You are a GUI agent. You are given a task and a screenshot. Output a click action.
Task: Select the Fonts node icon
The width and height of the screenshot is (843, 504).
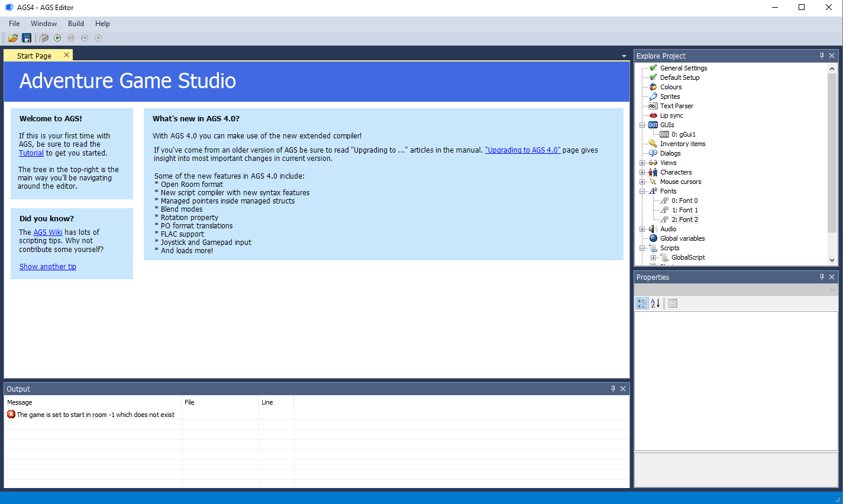653,191
